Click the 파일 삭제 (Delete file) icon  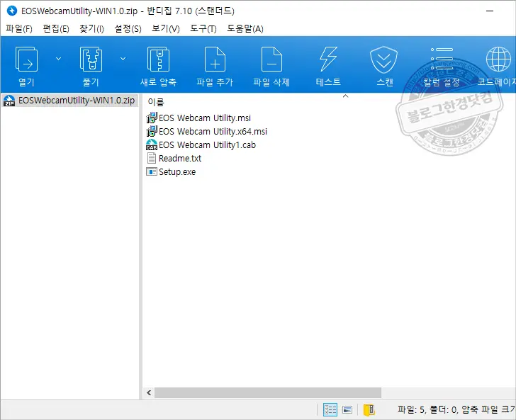click(x=271, y=59)
